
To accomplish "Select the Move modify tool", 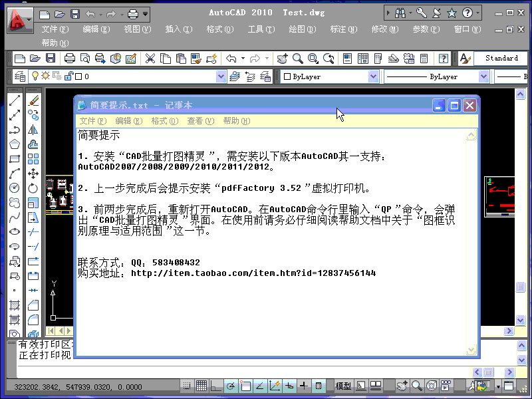I will [33, 174].
